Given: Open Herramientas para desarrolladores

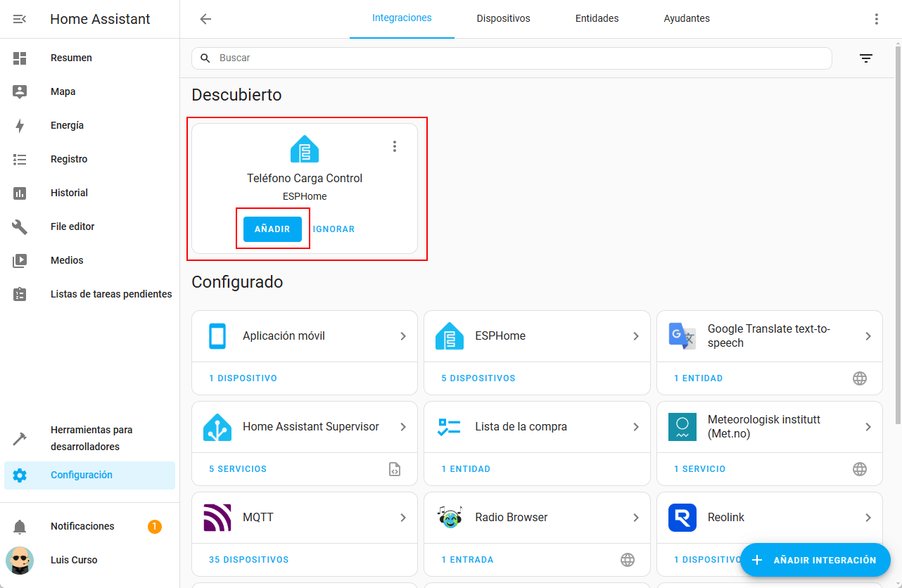Looking at the screenshot, I should pyautogui.click(x=91, y=438).
